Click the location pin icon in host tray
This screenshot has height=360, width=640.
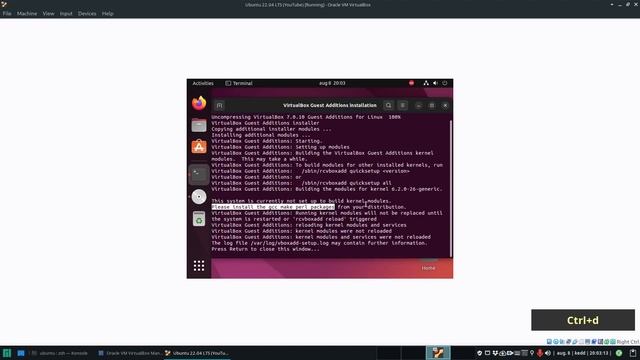coord(532,353)
